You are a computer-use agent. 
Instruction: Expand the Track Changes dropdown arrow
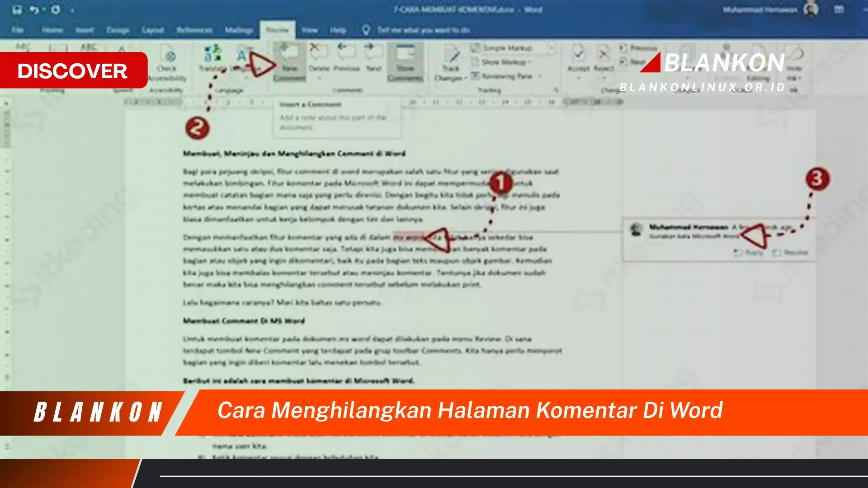[466, 78]
